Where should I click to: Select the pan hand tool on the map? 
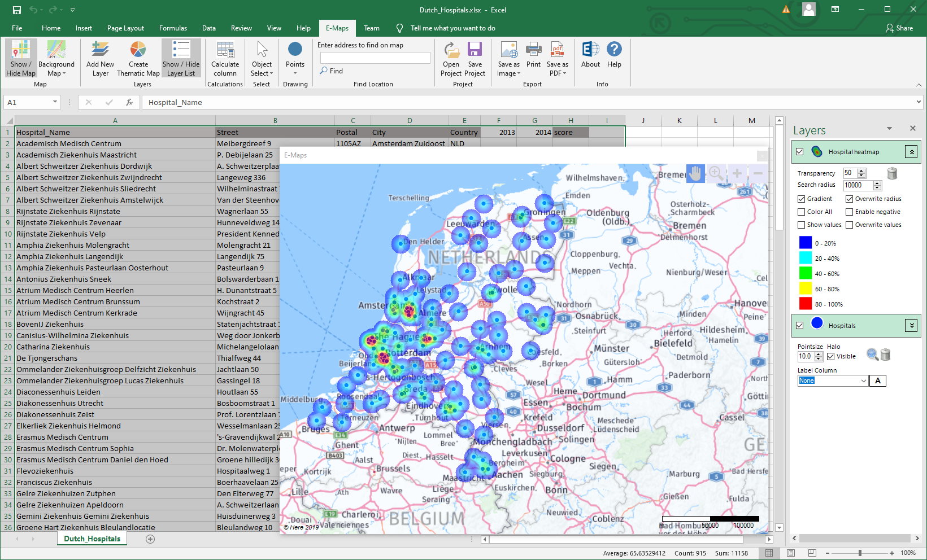coord(695,173)
